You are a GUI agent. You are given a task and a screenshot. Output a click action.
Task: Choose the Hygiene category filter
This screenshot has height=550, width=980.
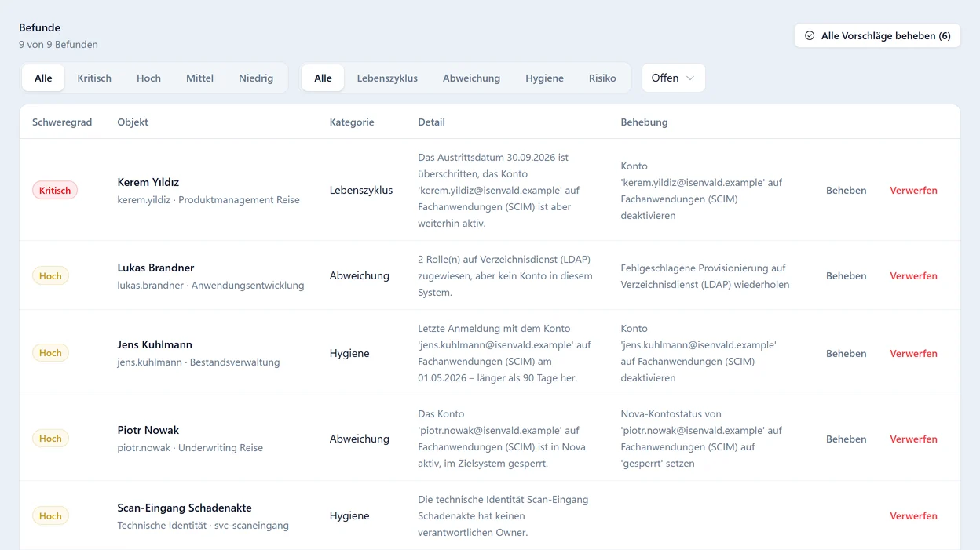544,78
